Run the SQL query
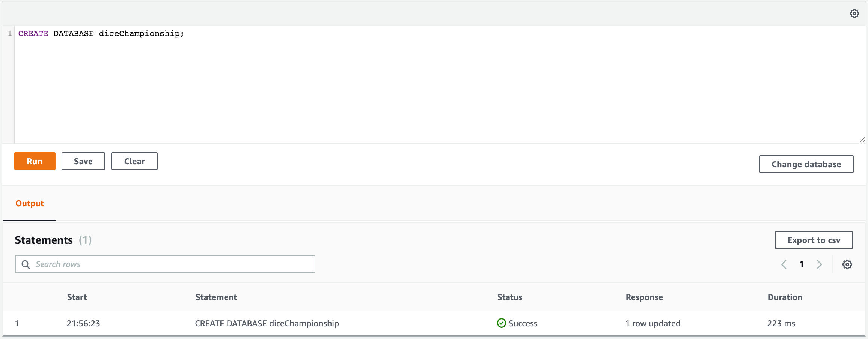The image size is (868, 339). tap(35, 161)
